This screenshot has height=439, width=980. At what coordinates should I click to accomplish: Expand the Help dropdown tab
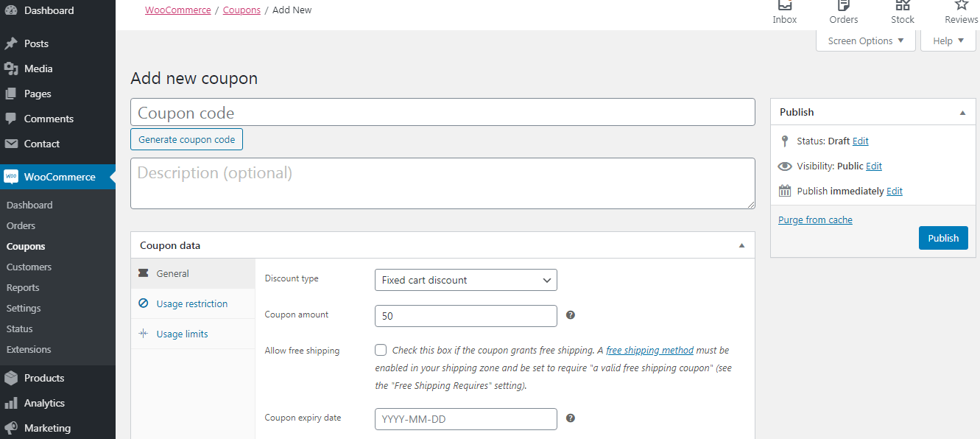coord(948,41)
